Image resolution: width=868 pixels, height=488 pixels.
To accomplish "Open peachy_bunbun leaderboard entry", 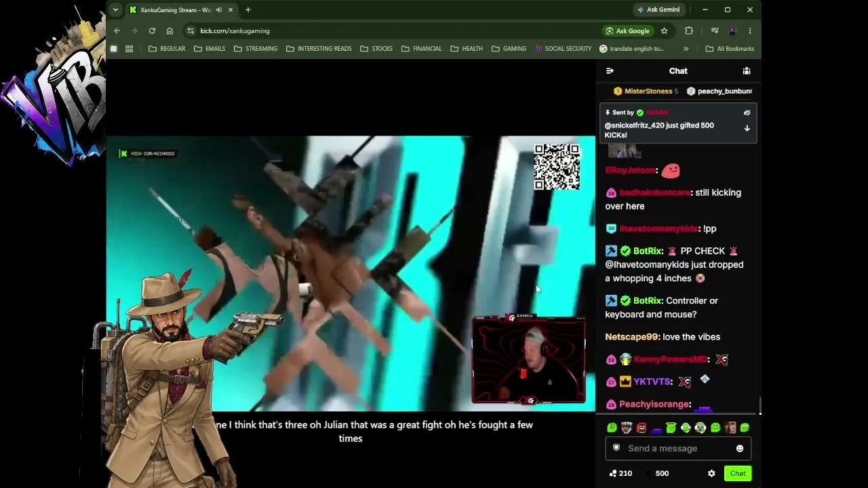I will point(719,91).
